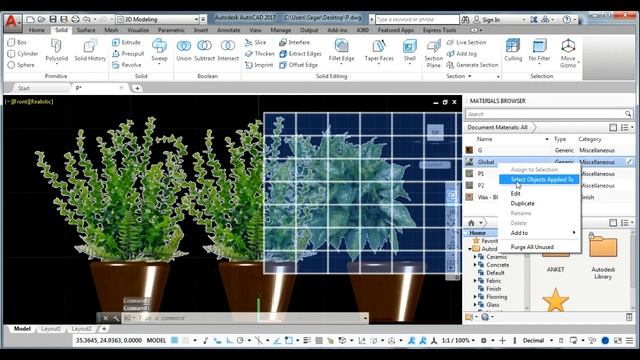
Task: Activate the Taper Faces tool
Action: (x=379, y=51)
